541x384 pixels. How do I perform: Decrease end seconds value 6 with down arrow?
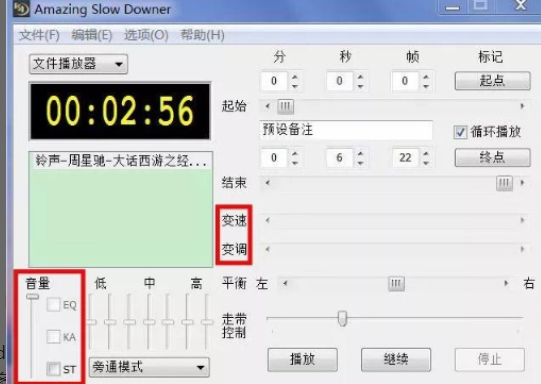pyautogui.click(x=361, y=163)
